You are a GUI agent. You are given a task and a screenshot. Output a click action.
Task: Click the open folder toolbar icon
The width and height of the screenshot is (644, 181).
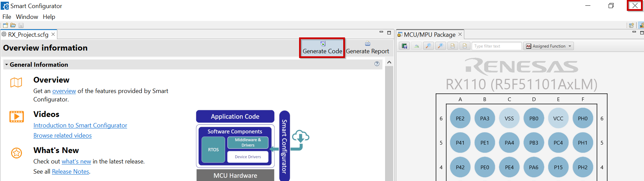coord(13,25)
